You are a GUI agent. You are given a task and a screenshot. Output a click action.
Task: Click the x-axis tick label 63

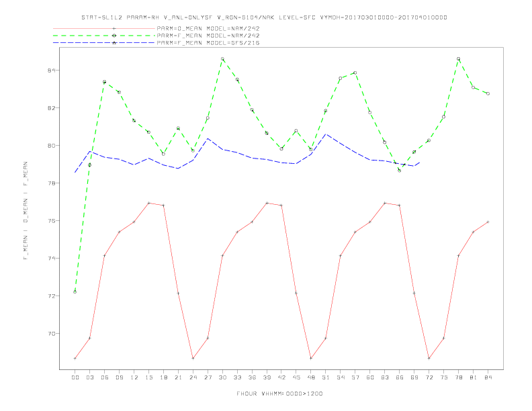[x=385, y=377]
